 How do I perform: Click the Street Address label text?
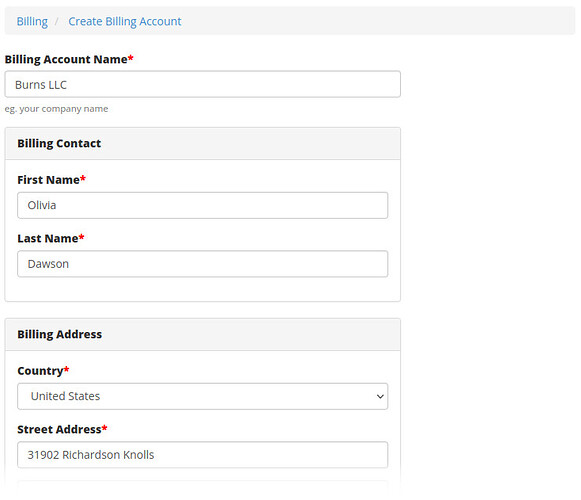[x=59, y=429]
